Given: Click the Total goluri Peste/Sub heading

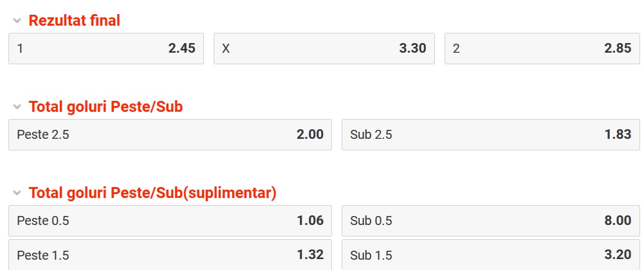Looking at the screenshot, I should coord(106,107).
